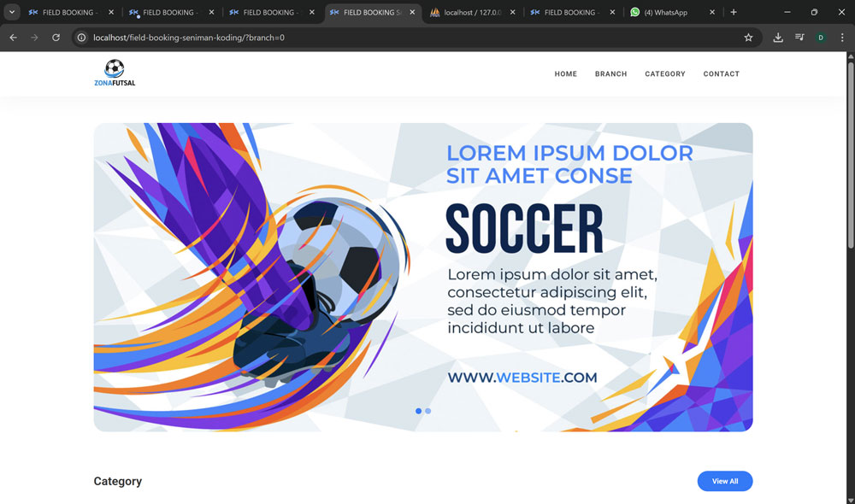Click the View All button

click(x=725, y=481)
